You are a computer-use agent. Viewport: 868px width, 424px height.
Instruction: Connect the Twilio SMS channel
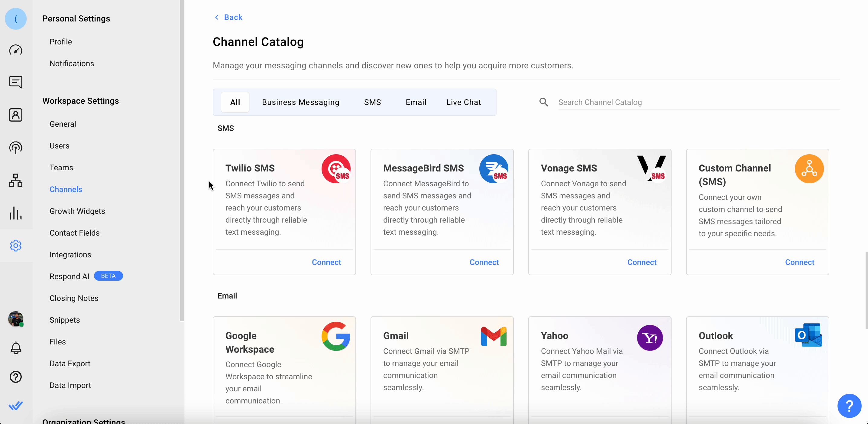(x=326, y=262)
